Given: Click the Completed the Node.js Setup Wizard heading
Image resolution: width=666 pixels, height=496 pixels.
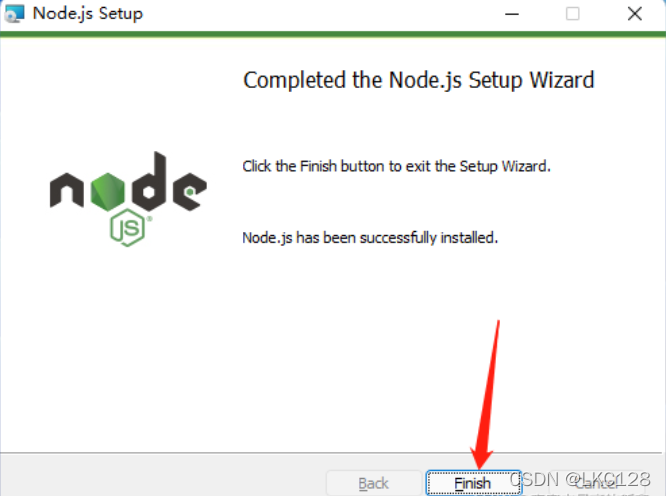Looking at the screenshot, I should (x=418, y=80).
